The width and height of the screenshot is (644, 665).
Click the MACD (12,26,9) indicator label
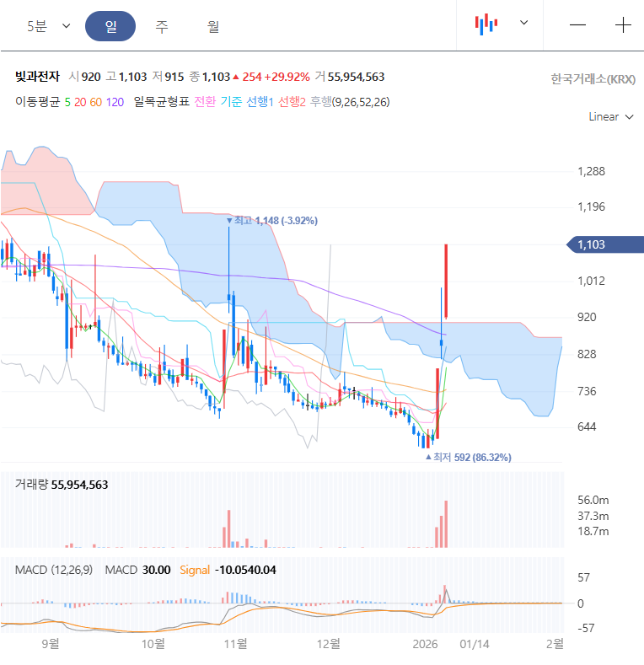(x=54, y=570)
